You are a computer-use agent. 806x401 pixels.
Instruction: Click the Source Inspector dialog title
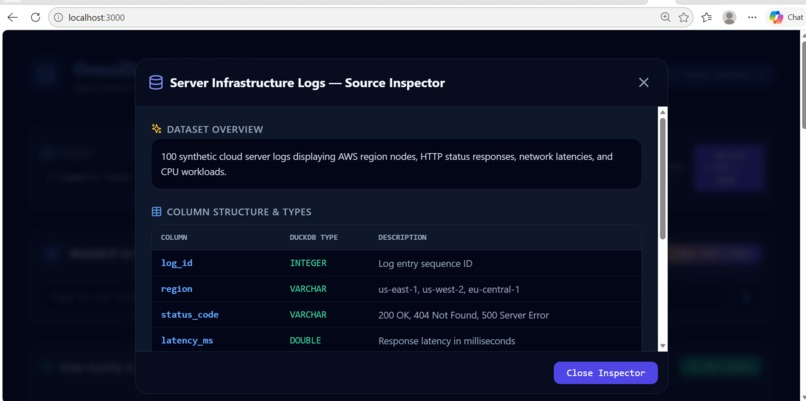[x=307, y=83]
